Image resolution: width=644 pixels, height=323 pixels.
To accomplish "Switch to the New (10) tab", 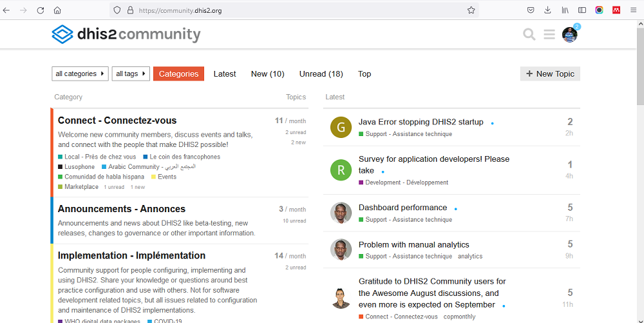I will (x=267, y=74).
